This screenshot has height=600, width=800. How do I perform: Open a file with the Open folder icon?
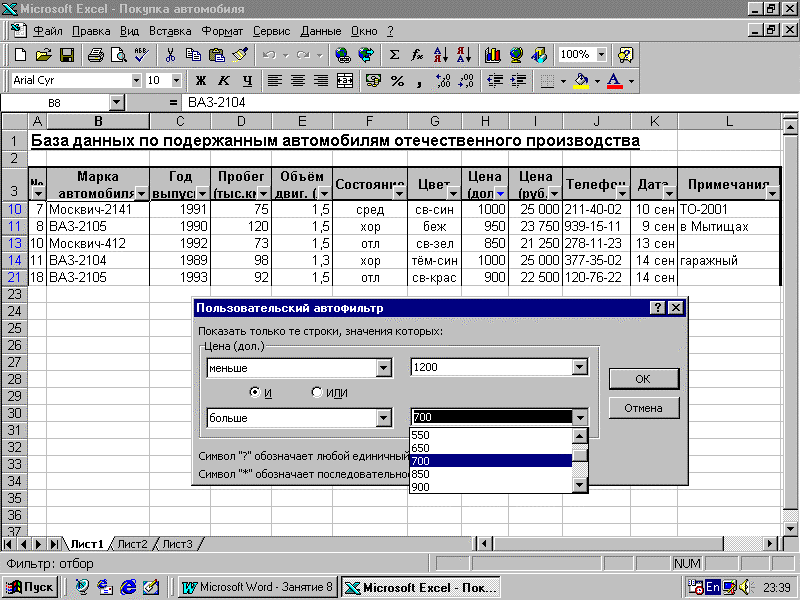coord(44,55)
